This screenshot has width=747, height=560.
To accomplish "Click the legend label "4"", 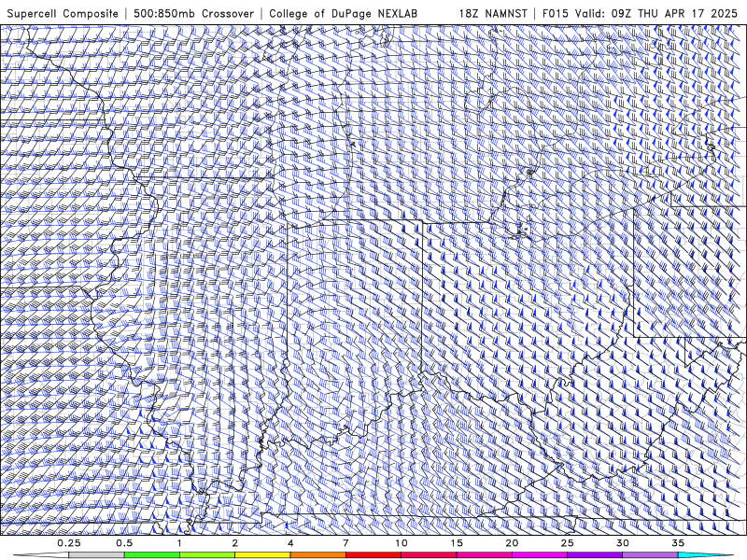I will click(x=290, y=543).
